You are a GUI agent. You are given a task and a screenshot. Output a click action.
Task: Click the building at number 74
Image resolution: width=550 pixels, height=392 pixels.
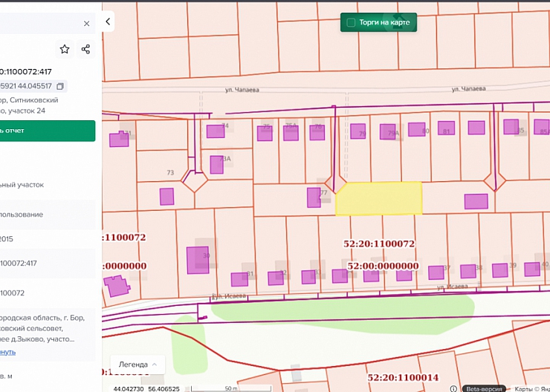coord(216,131)
